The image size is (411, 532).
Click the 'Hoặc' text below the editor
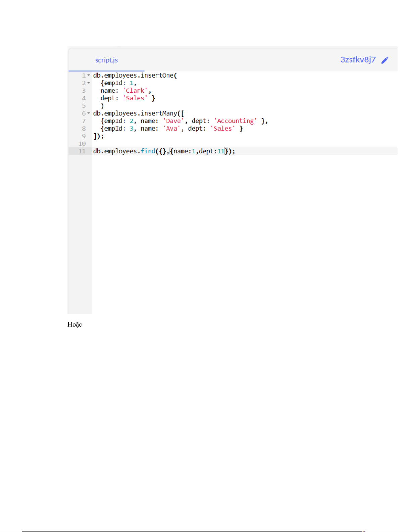pyautogui.click(x=74, y=325)
